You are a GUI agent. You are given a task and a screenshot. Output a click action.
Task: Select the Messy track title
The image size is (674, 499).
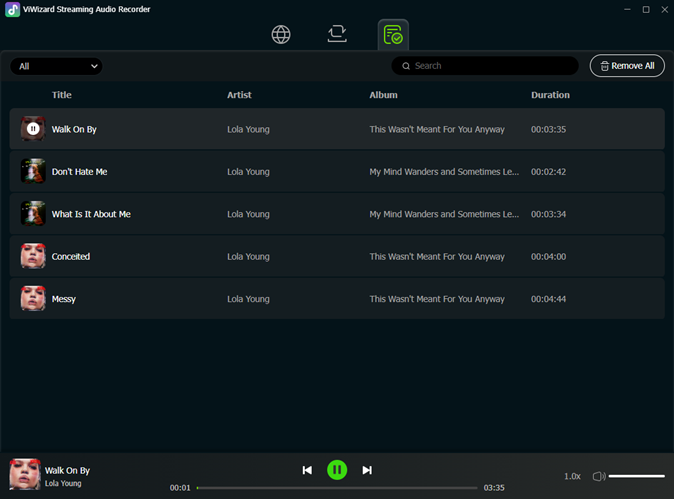click(64, 299)
